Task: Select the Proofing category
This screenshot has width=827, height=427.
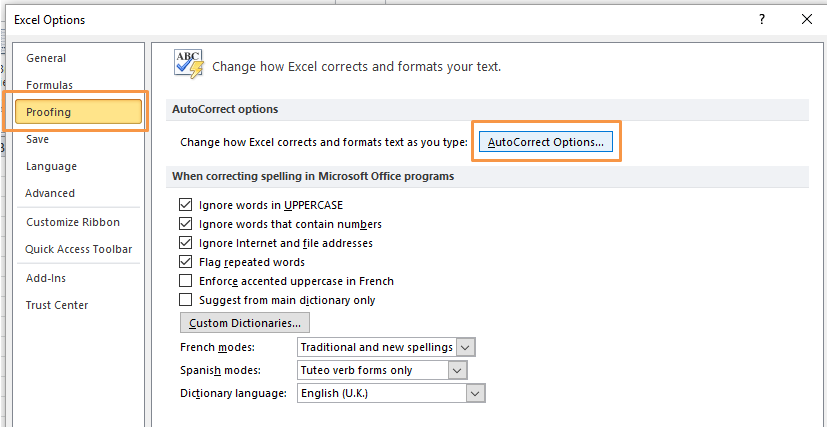Action: [x=78, y=112]
